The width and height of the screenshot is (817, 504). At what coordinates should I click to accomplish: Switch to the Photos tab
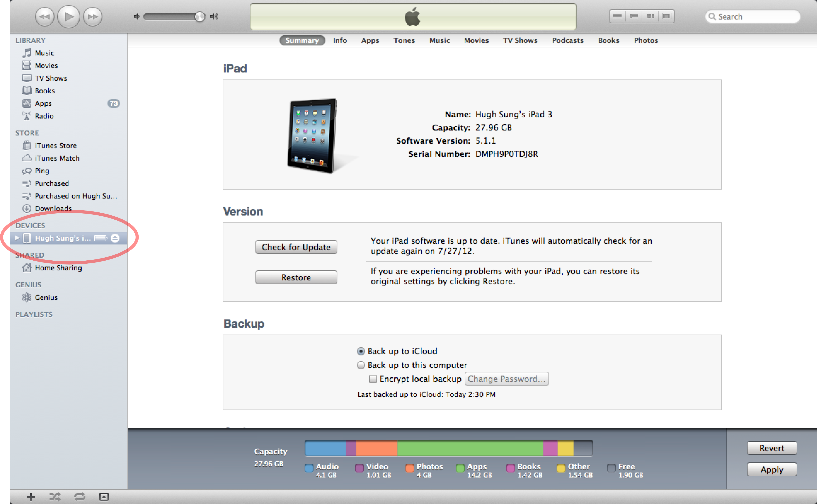point(646,40)
